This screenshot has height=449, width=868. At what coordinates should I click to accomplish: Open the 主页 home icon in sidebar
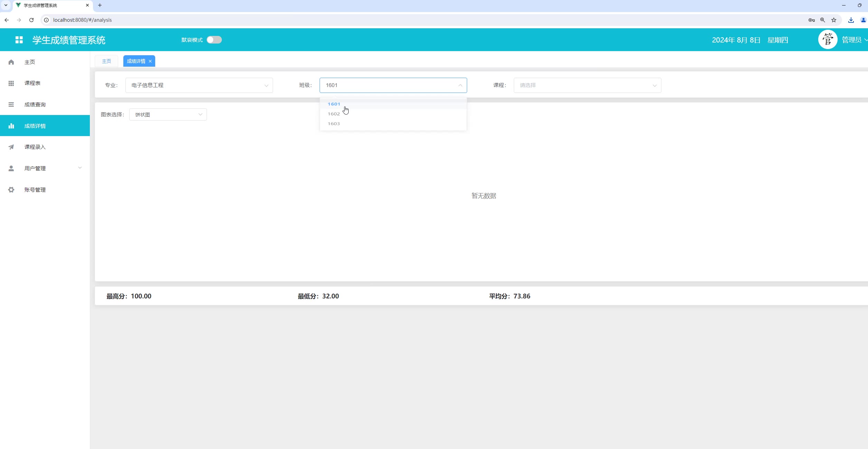click(11, 62)
